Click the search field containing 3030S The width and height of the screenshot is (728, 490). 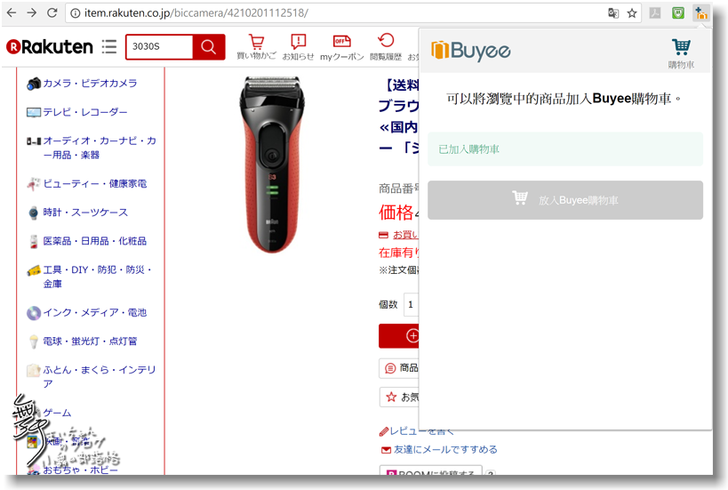pyautogui.click(x=159, y=46)
